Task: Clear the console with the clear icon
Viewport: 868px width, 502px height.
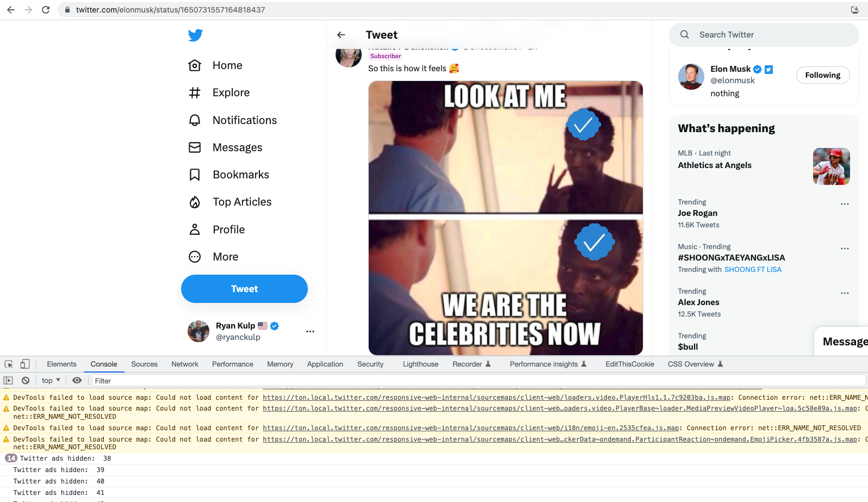Action: click(24, 380)
